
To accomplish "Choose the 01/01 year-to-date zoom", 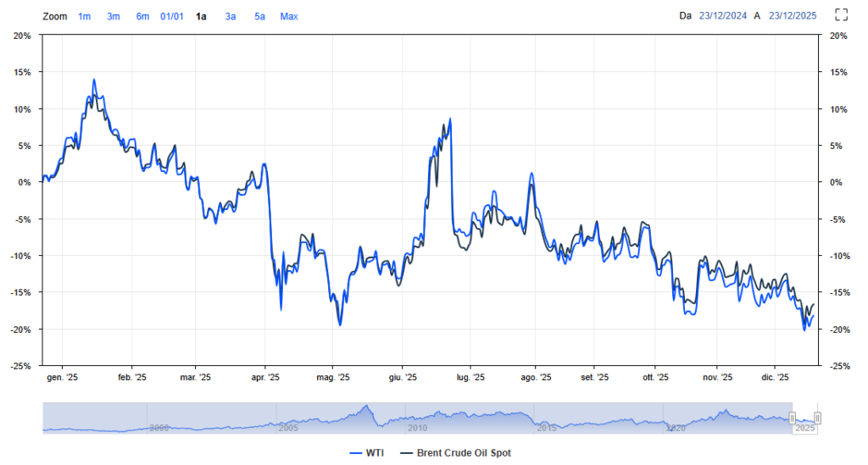I will (172, 16).
